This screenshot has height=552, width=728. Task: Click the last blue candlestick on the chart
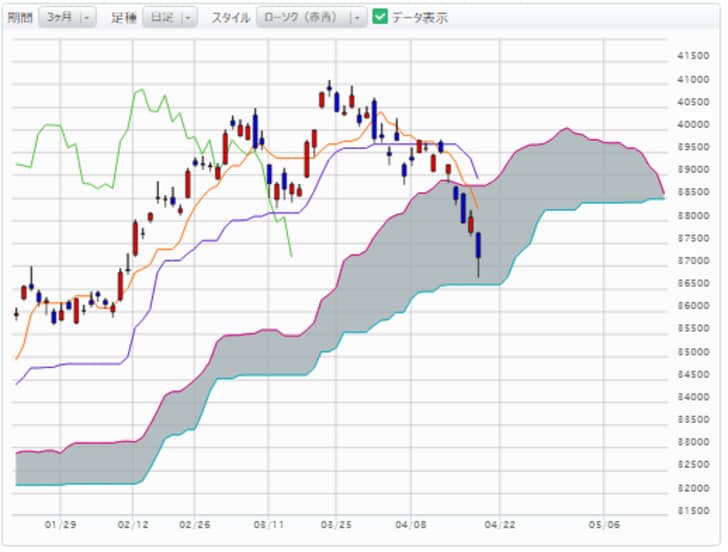(x=478, y=245)
